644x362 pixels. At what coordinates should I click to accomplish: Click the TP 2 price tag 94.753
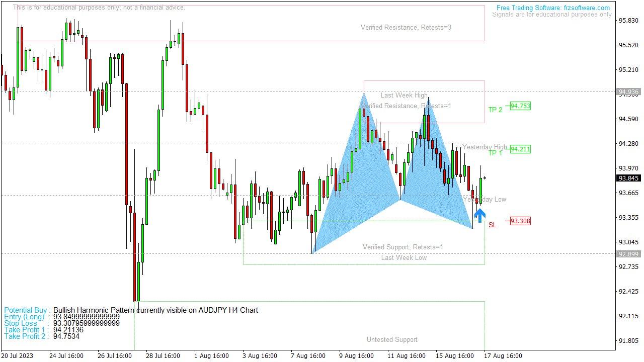click(x=521, y=107)
